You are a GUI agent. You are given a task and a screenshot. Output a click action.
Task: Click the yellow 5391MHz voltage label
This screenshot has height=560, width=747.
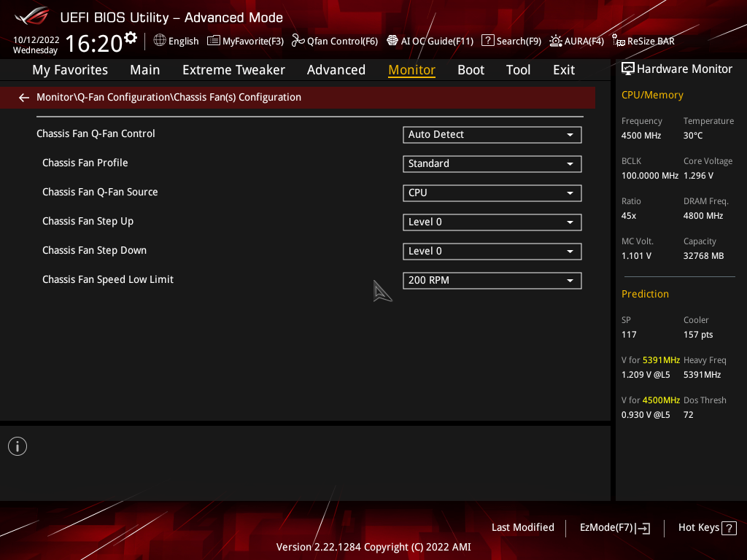tap(661, 360)
